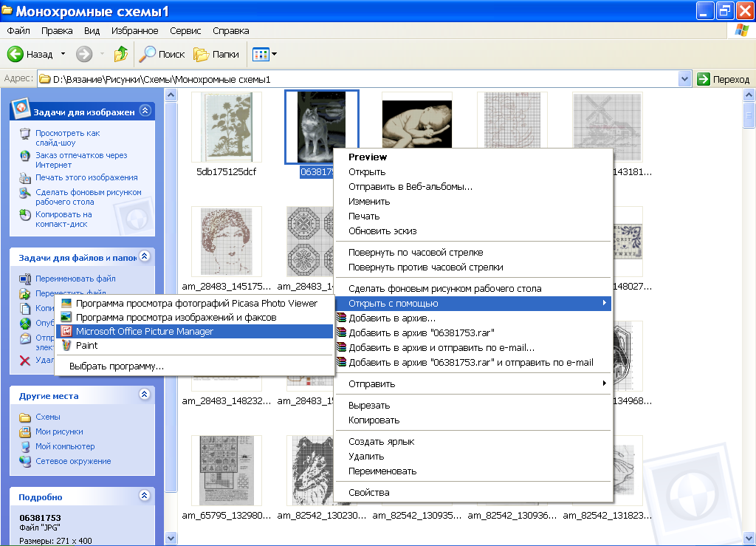This screenshot has height=546, width=756.
Task: Select thumbnail am_65795_132980...
Action: [x=226, y=471]
